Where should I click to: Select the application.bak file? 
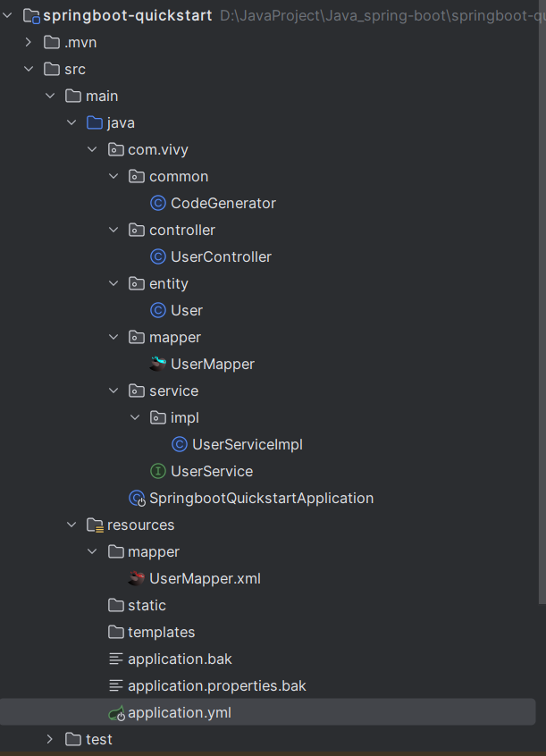click(x=180, y=659)
